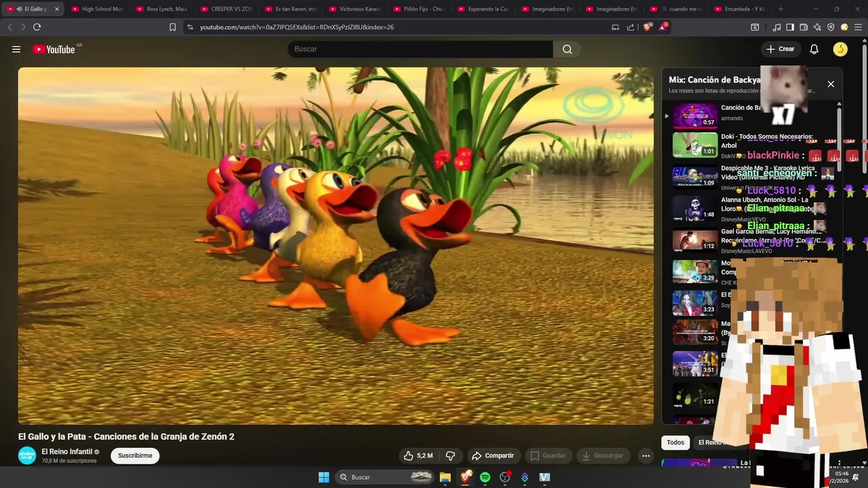Open the more actions three-dot menu

[646, 455]
